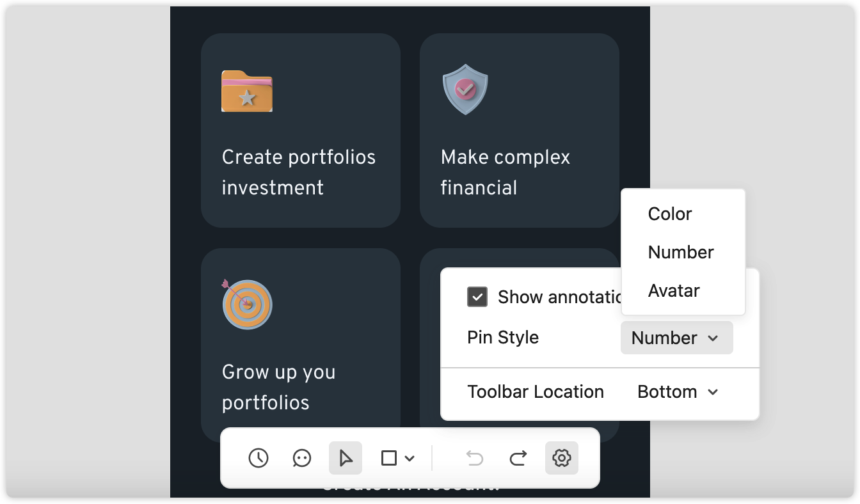Viewport: 860px width, 504px height.
Task: Click the redo arrow
Action: pos(518,458)
